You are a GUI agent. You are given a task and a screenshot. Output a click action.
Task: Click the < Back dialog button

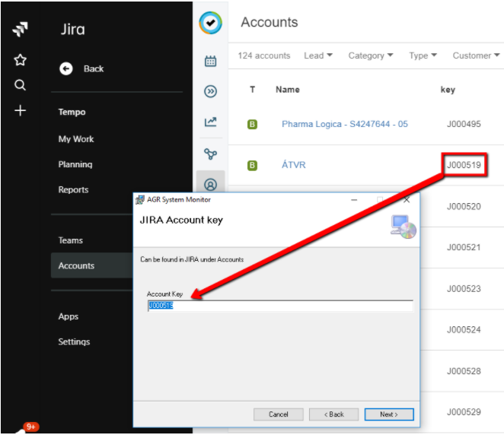click(333, 414)
